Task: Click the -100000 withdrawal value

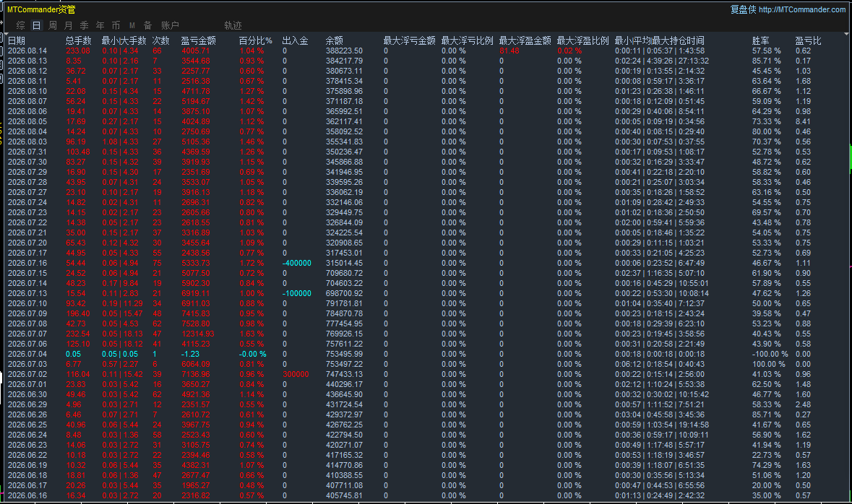Action: click(297, 293)
